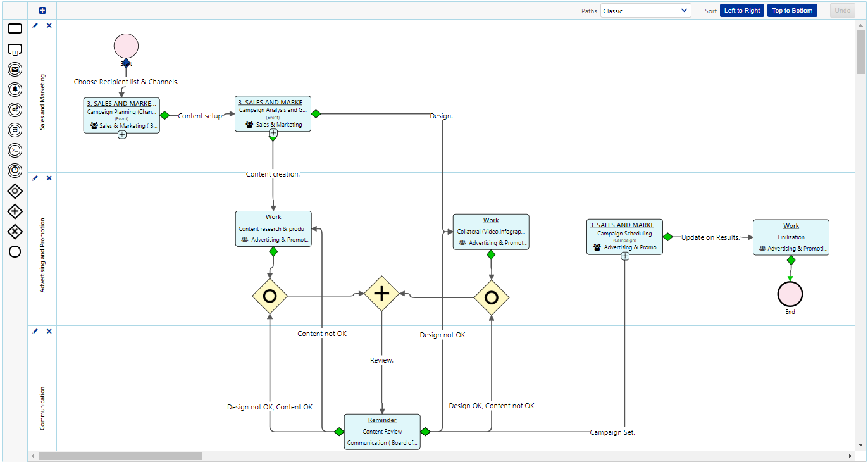Select the subprocess shape tool
868x462 pixels.
coord(15,49)
